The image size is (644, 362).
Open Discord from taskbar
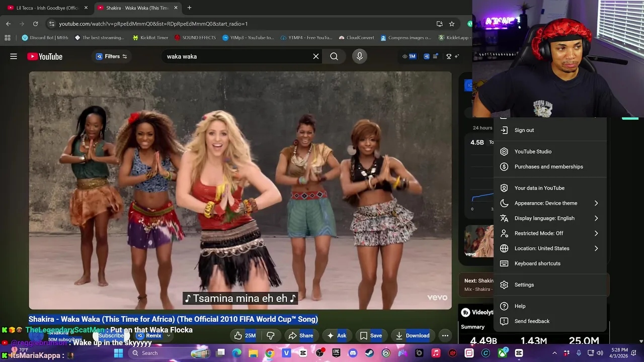point(353,353)
